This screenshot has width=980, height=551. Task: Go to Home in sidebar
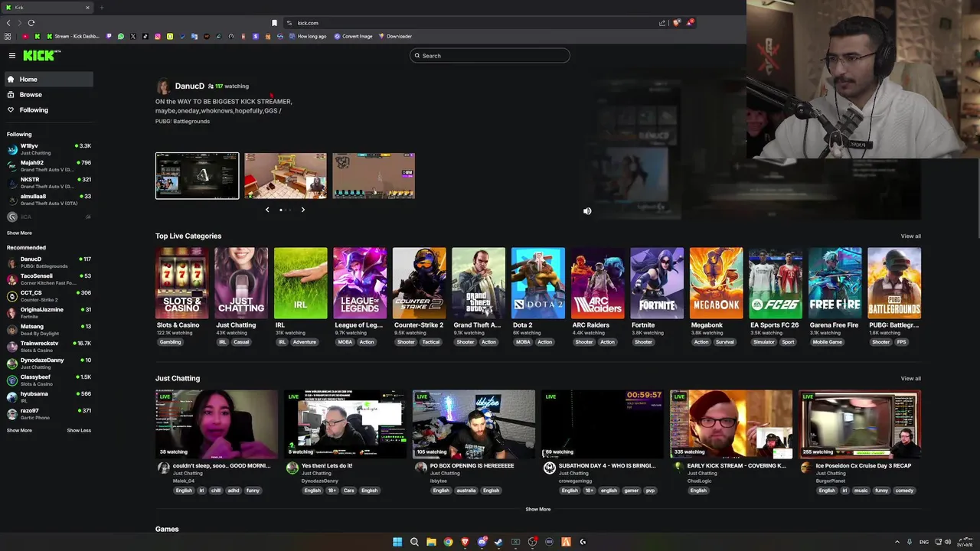pyautogui.click(x=47, y=80)
